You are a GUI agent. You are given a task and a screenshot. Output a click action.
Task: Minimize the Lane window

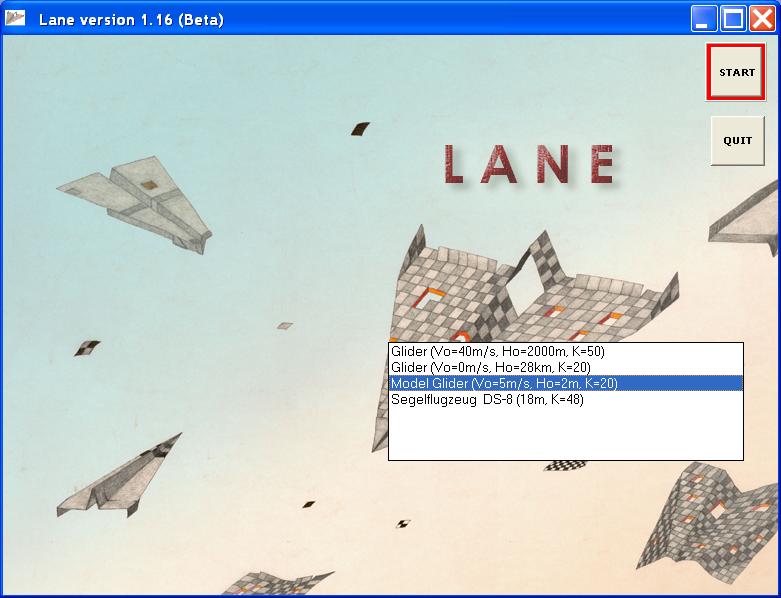(705, 19)
